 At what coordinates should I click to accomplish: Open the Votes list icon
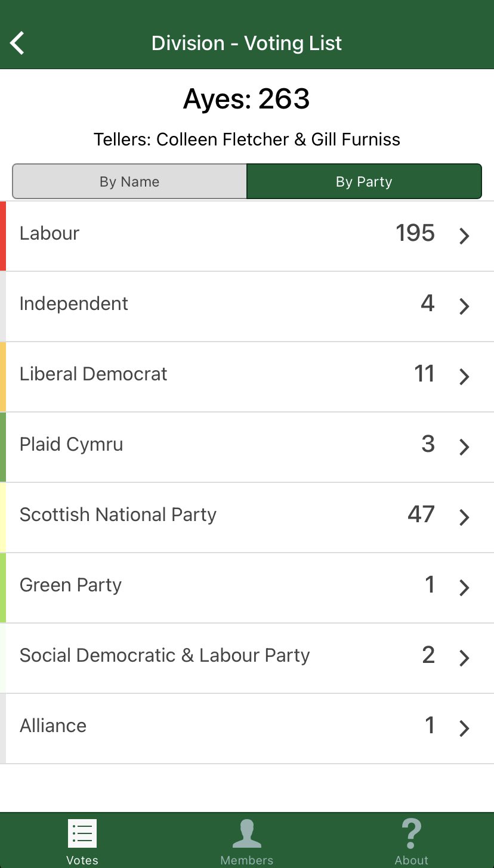(82, 833)
